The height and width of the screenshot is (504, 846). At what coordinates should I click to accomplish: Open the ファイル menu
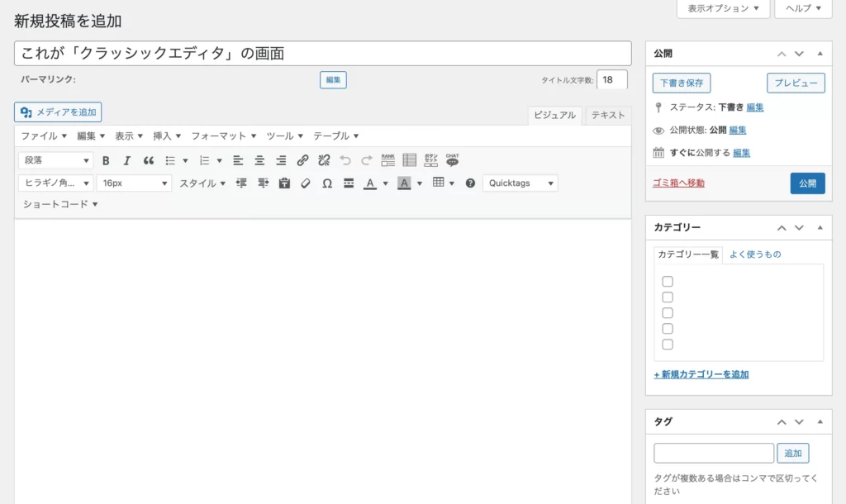pos(44,136)
